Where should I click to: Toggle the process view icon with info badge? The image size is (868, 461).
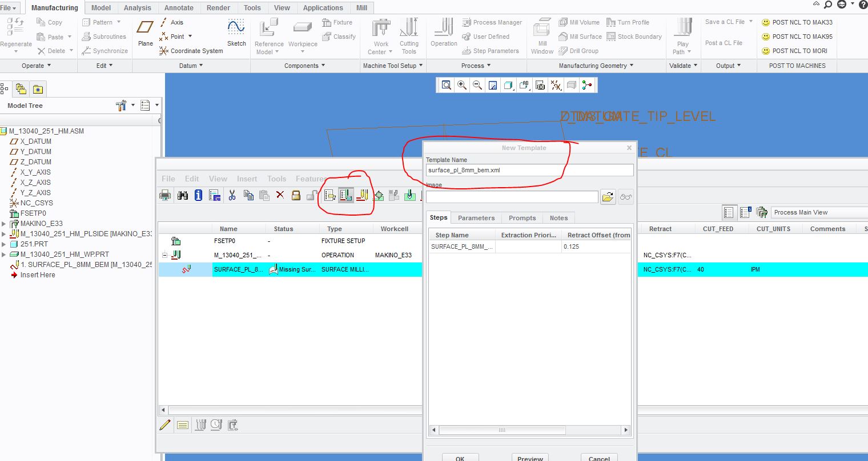coord(745,212)
